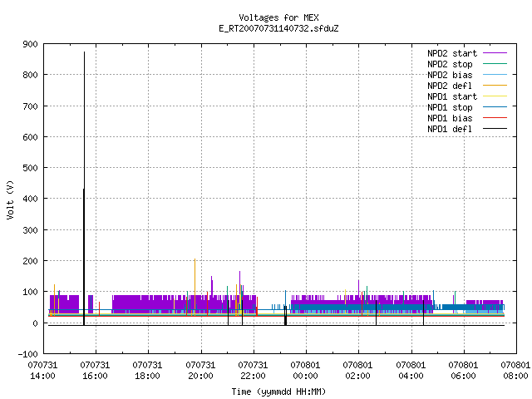Click the 'NPD2 stop' legend label
Image resolution: width=532 pixels, height=399 pixels.
450,64
